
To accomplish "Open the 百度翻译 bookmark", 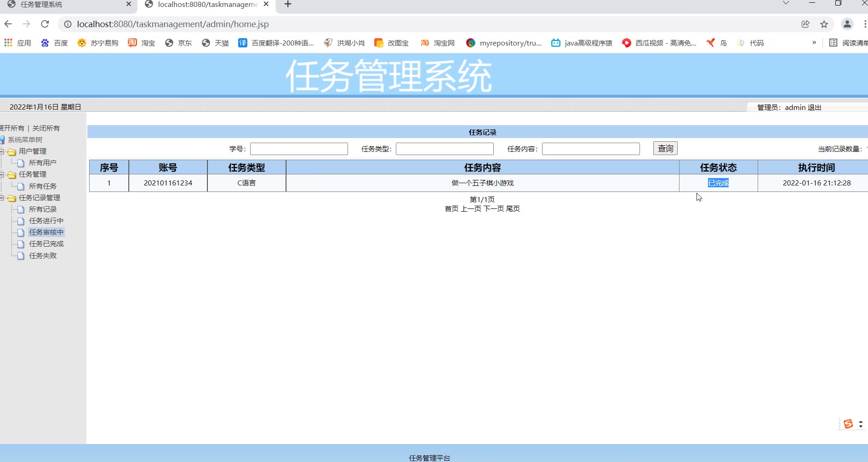I will tap(276, 43).
